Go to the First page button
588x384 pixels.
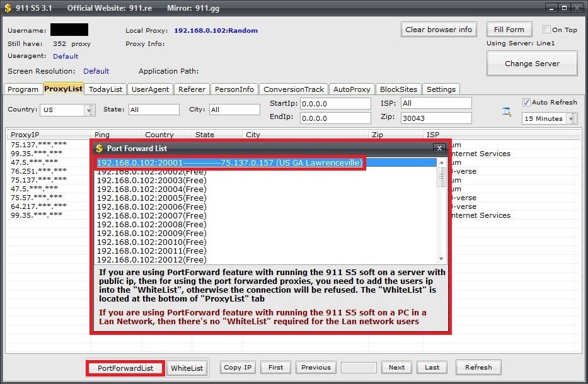(x=275, y=367)
